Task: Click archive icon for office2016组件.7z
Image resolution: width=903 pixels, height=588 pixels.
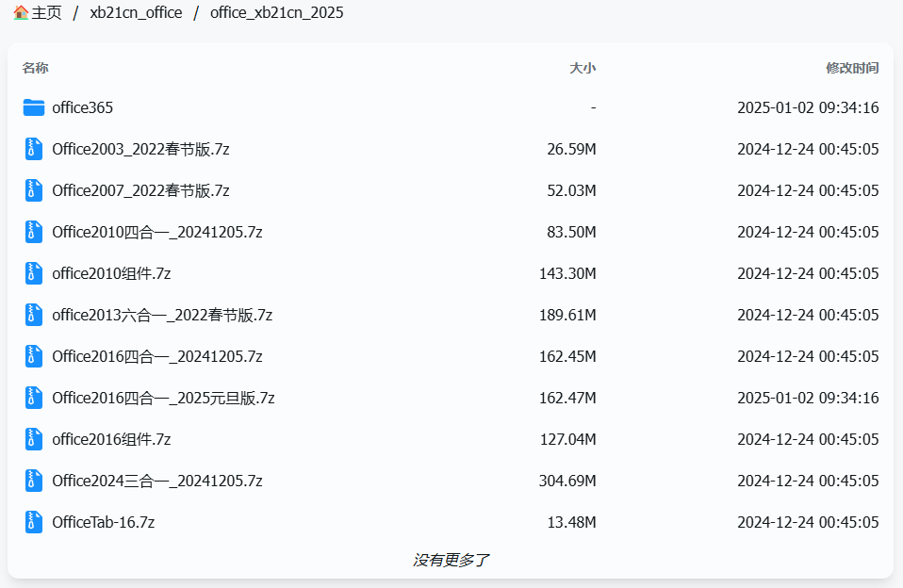Action: (33, 439)
